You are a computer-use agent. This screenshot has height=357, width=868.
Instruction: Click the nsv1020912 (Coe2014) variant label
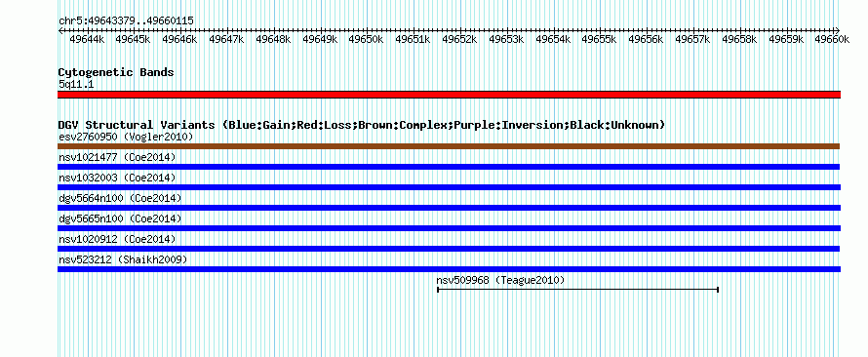117,239
